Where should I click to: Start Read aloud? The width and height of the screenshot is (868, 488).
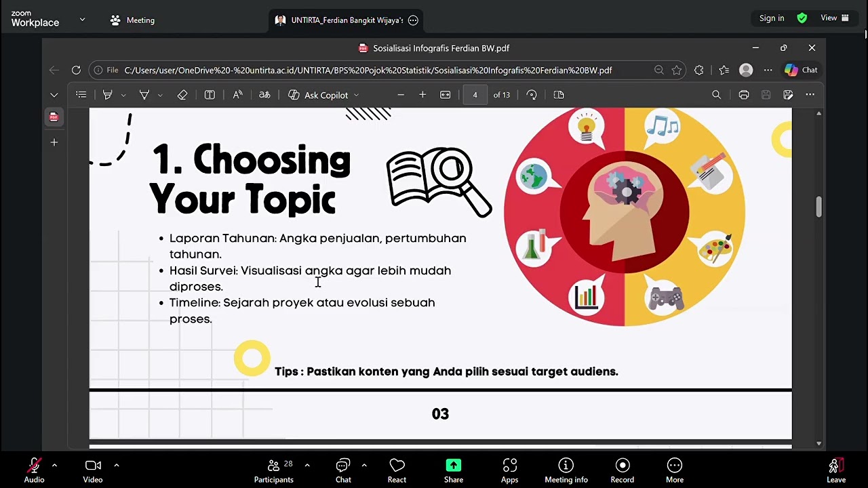tap(237, 95)
